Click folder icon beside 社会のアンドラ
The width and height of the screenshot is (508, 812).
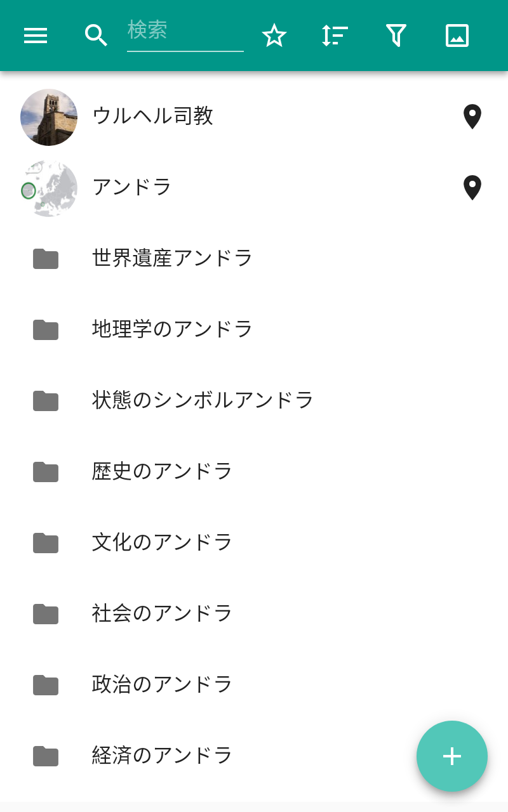click(46, 613)
